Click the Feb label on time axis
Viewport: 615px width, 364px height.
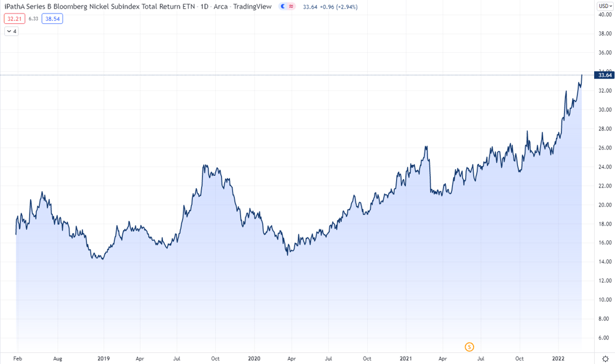(x=18, y=358)
